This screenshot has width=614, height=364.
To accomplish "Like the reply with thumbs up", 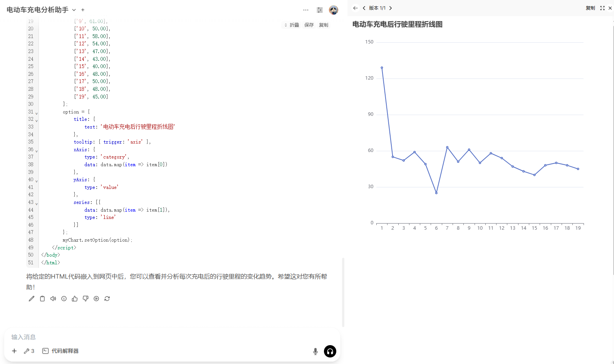I will (x=75, y=299).
